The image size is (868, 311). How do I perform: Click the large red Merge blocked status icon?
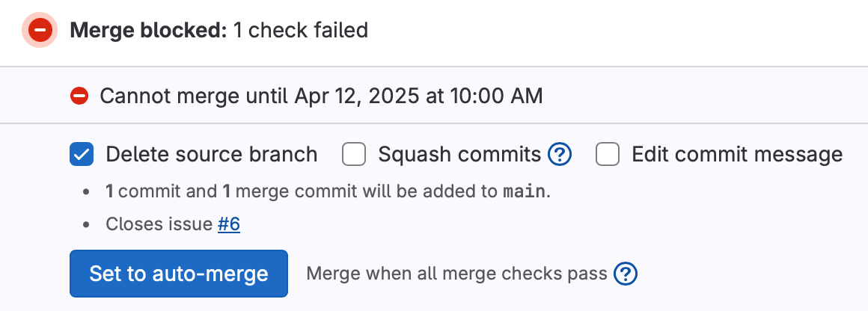click(x=40, y=30)
